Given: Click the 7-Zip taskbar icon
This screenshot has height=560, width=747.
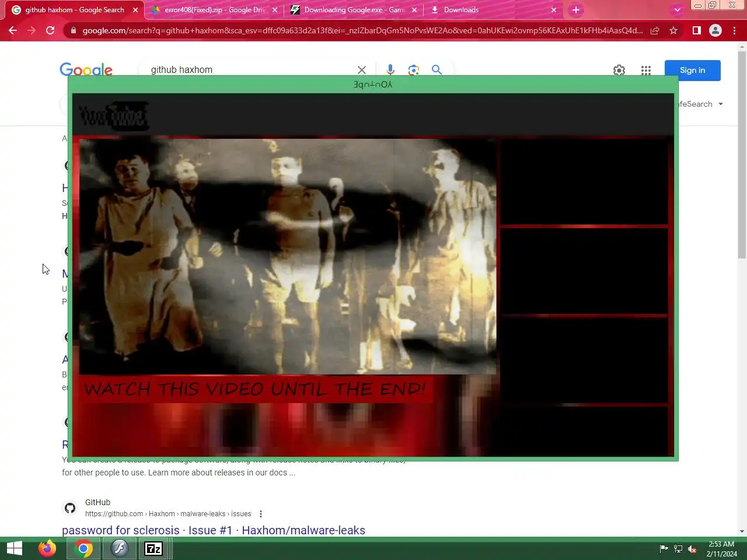Looking at the screenshot, I should (x=153, y=548).
